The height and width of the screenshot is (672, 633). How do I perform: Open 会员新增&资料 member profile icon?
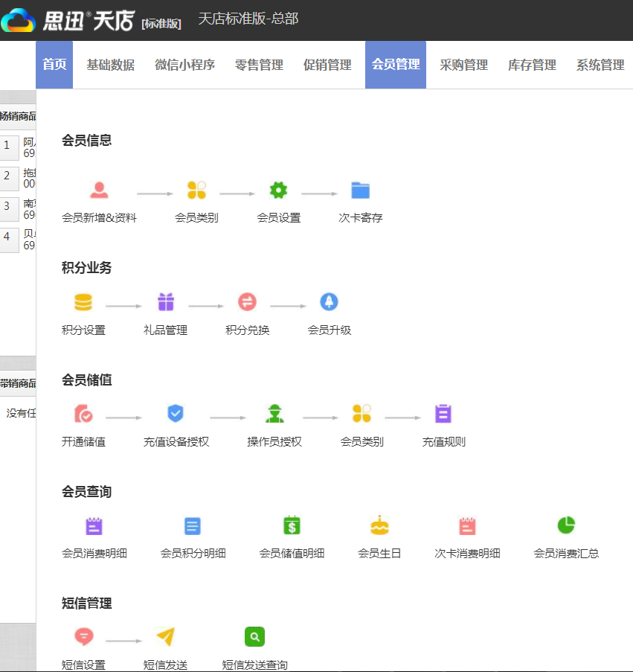click(x=99, y=190)
